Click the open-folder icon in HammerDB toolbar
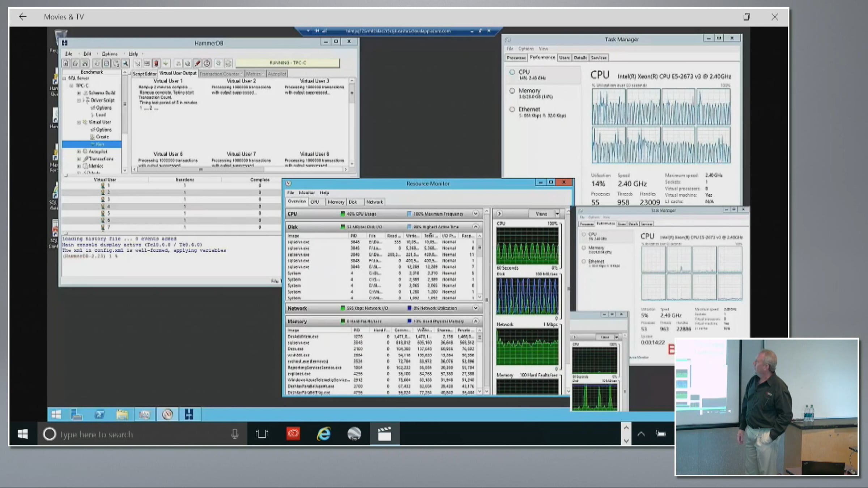 point(75,63)
